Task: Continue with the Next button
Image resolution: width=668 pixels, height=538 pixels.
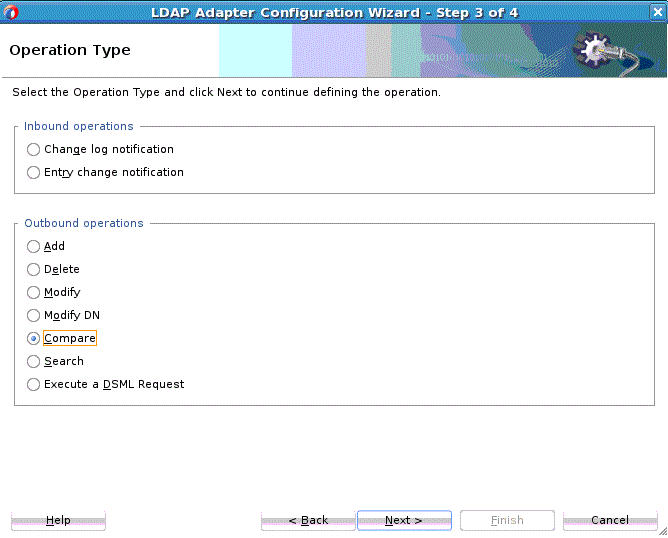Action: tap(404, 521)
